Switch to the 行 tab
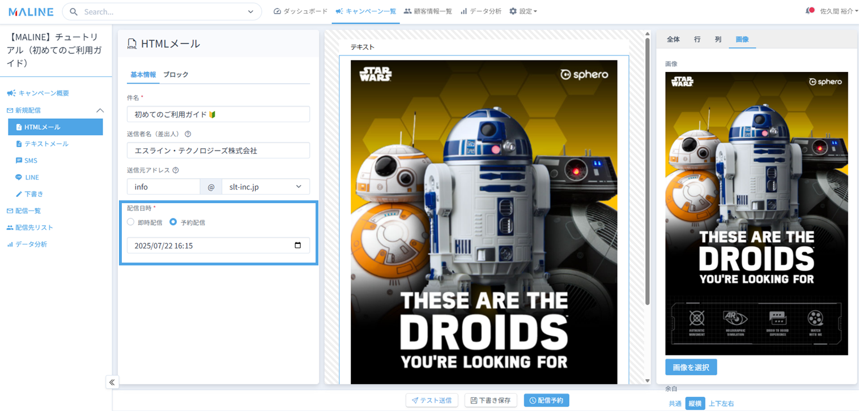 coord(697,40)
